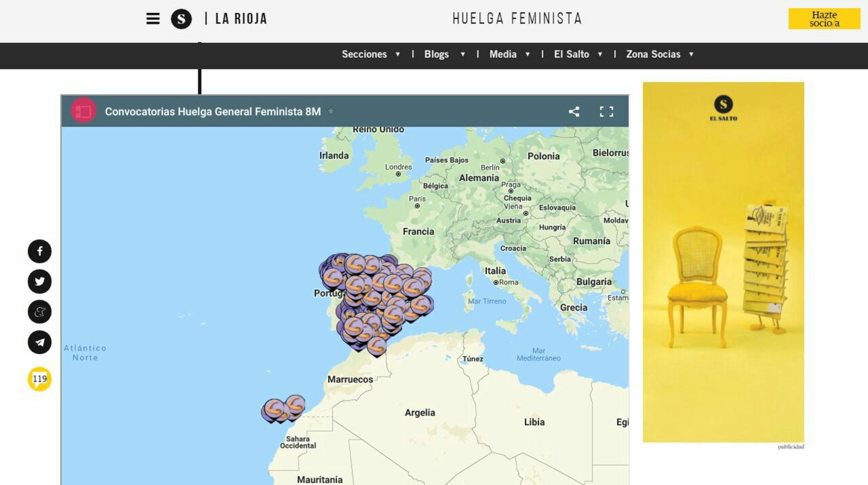Open the hamburger menu icon
The width and height of the screenshot is (868, 485).
point(153,19)
